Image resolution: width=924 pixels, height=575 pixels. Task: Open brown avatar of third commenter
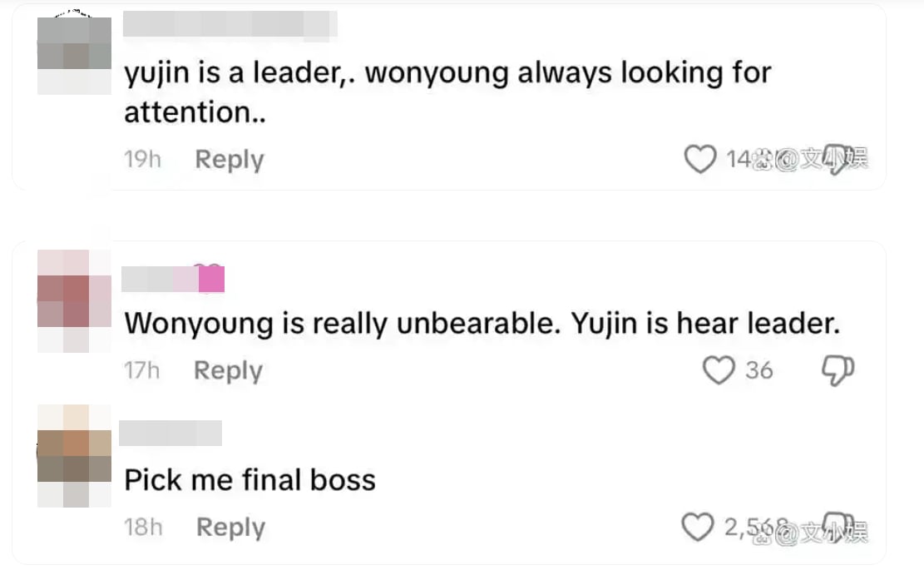pyautogui.click(x=74, y=456)
